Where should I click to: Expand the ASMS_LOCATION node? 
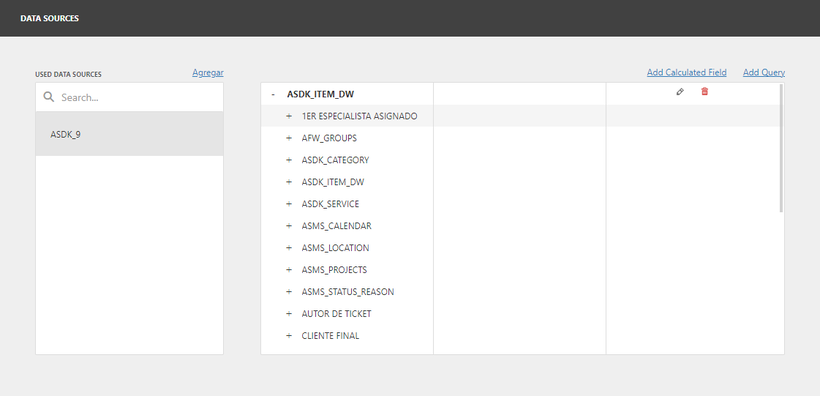(x=289, y=248)
